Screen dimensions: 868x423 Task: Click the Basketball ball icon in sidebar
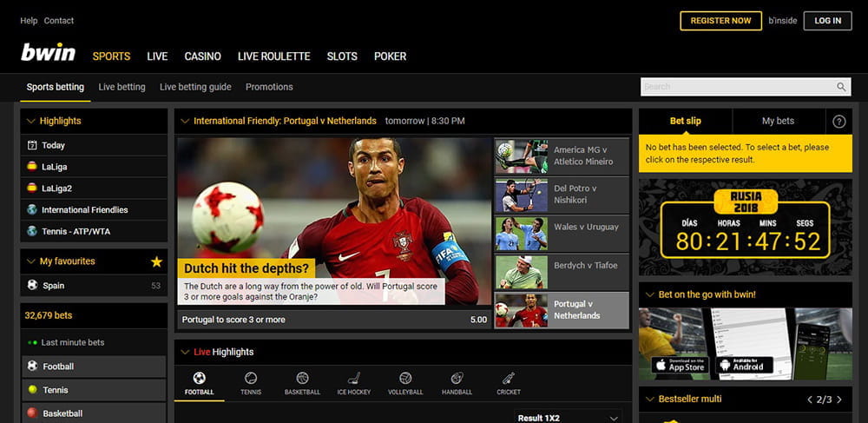coord(33,413)
